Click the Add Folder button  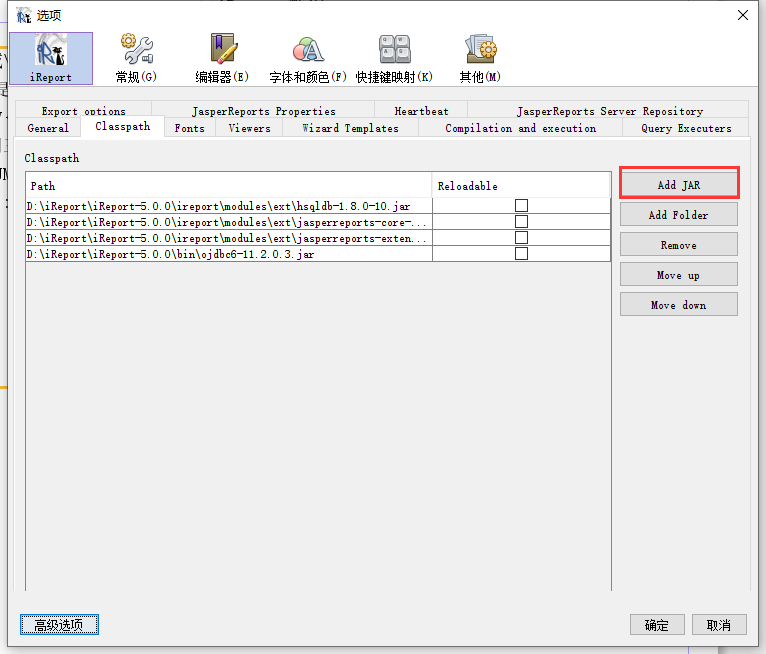point(679,215)
